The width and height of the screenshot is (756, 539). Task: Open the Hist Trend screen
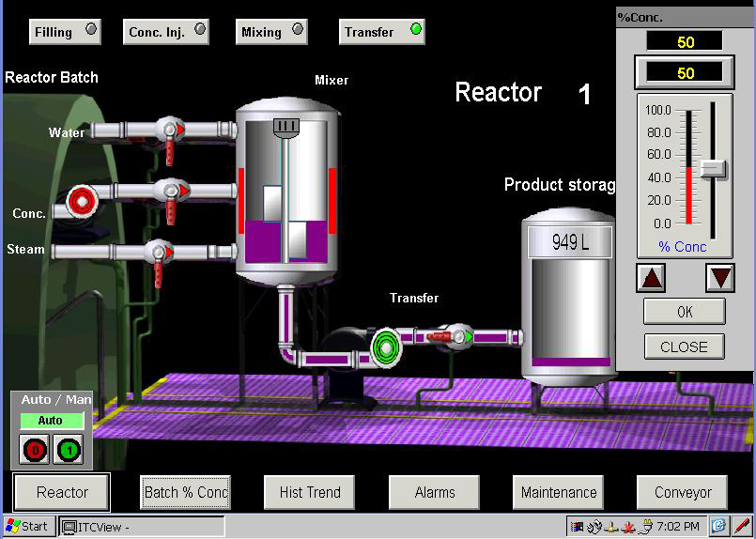click(x=310, y=492)
